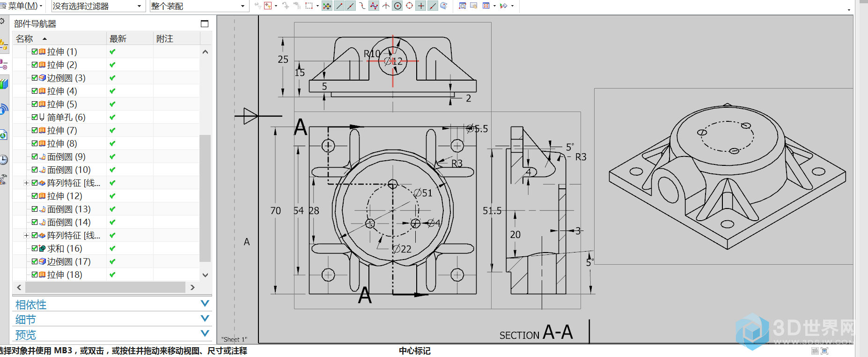868x357 pixels.
Task: Sort by the 名称 column header
Action: pyautogui.click(x=60, y=38)
